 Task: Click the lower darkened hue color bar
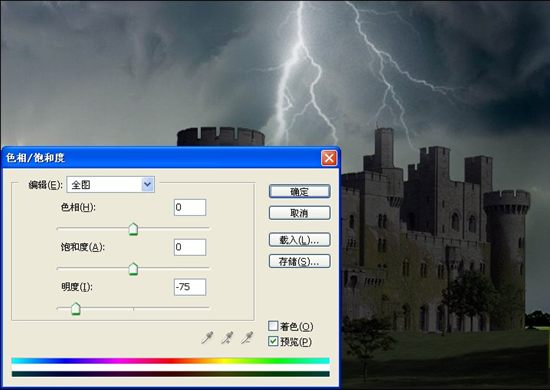pos(170,374)
